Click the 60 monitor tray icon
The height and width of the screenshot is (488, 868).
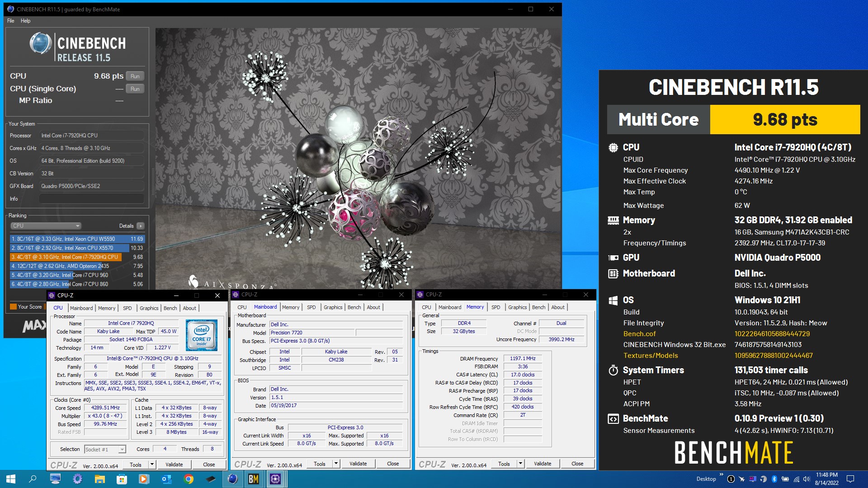point(752,479)
